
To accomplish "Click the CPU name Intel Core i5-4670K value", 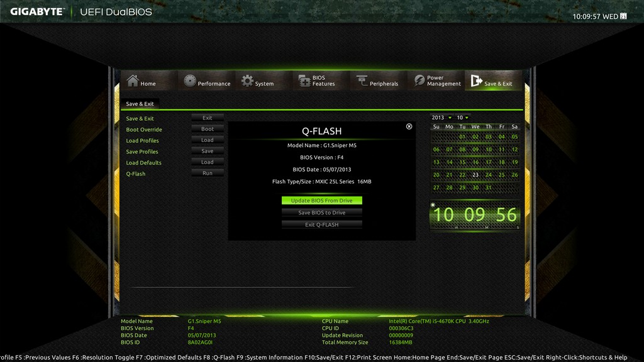I will (439, 321).
